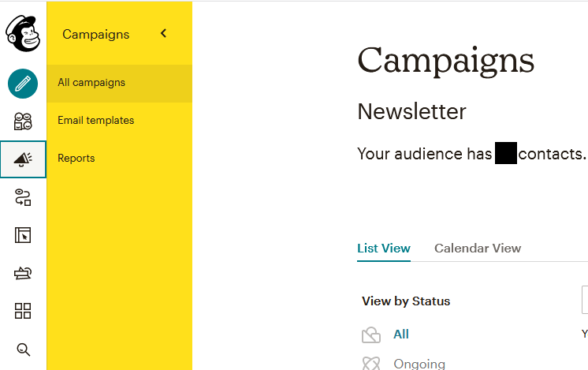Screen dimensions: 588x370
Task: Click the Campaigns panel header title
Action: 95,35
